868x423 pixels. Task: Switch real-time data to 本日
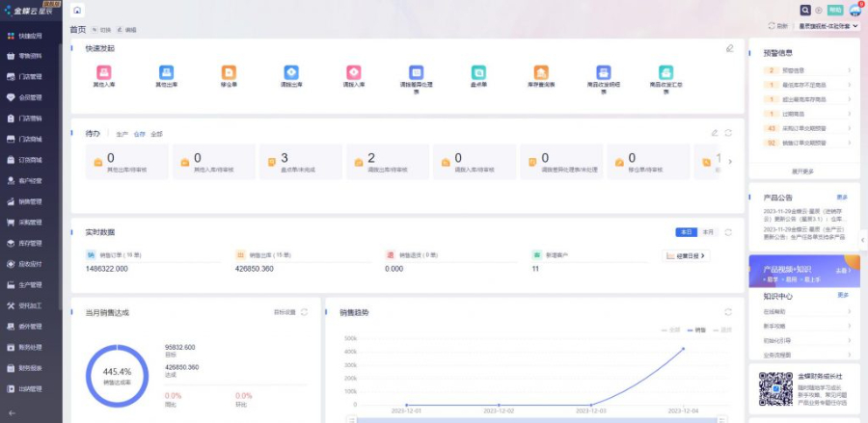686,232
